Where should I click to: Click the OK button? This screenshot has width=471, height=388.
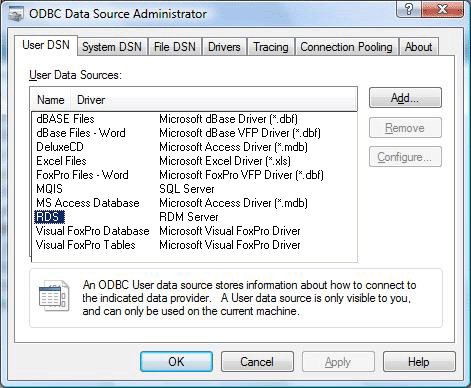[x=176, y=362]
